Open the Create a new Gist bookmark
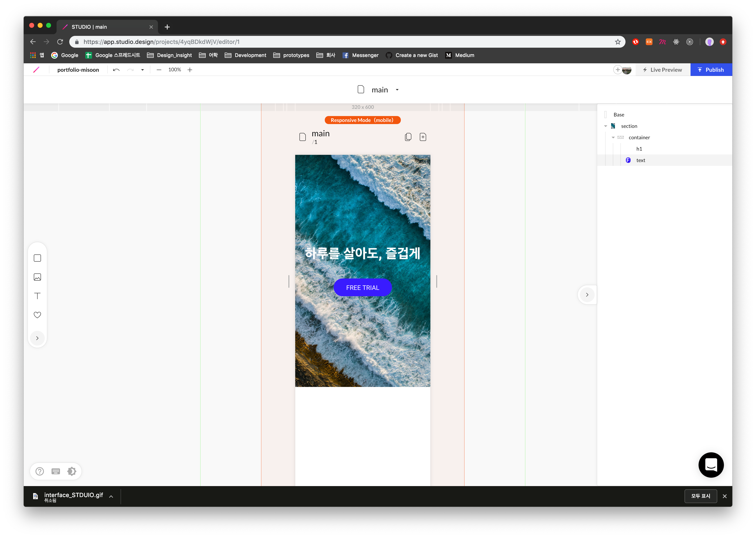This screenshot has width=756, height=538. point(412,55)
